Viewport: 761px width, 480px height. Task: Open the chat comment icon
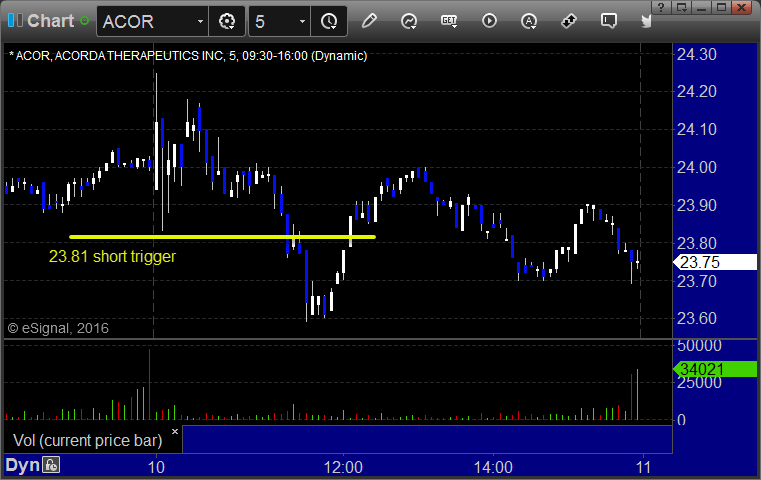pyautogui.click(x=609, y=21)
